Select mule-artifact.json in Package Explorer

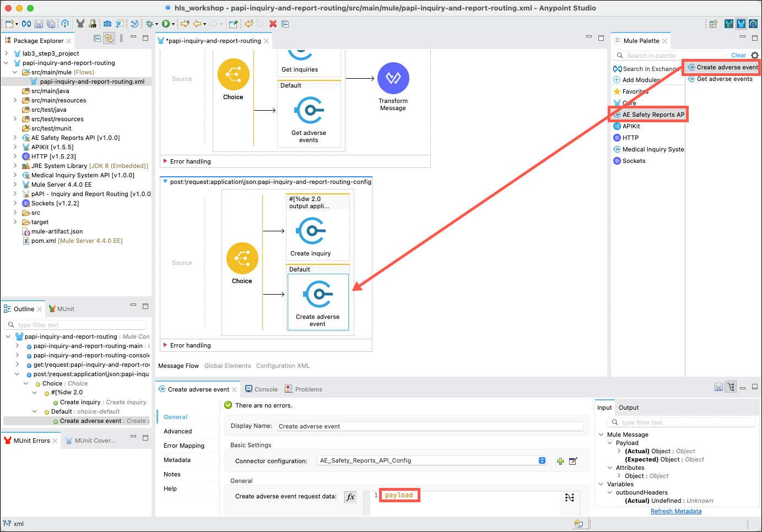click(53, 231)
